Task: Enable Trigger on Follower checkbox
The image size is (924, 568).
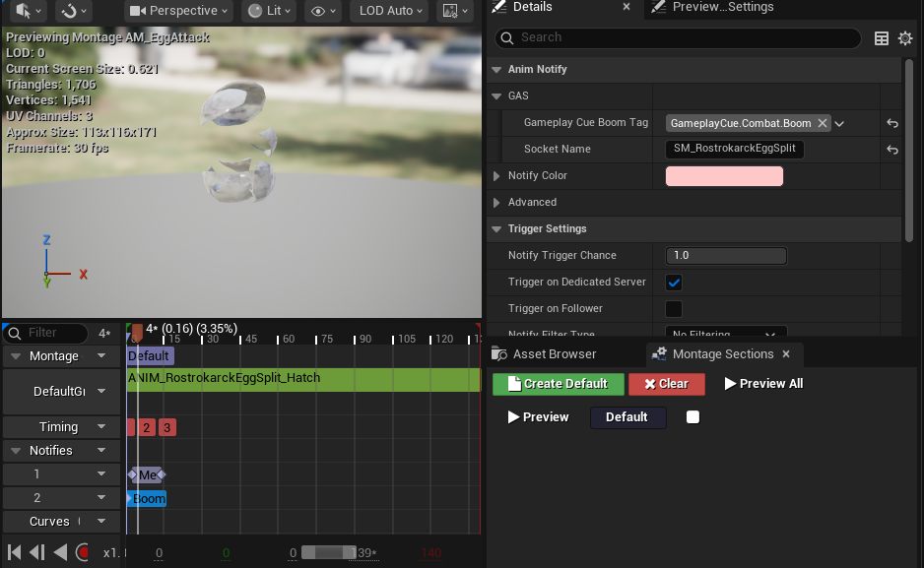Action: coord(674,309)
